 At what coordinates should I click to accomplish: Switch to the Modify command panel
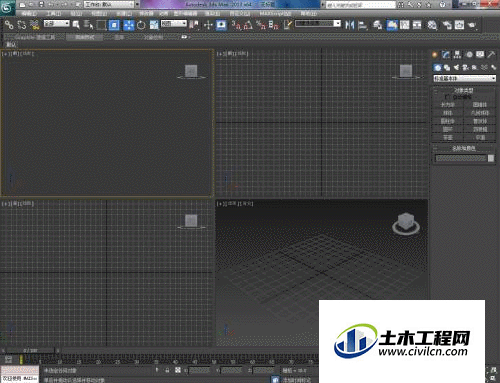coord(446,54)
